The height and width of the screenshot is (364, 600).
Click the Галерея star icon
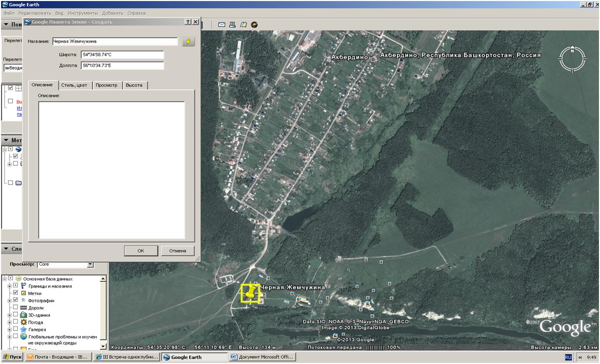point(23,329)
